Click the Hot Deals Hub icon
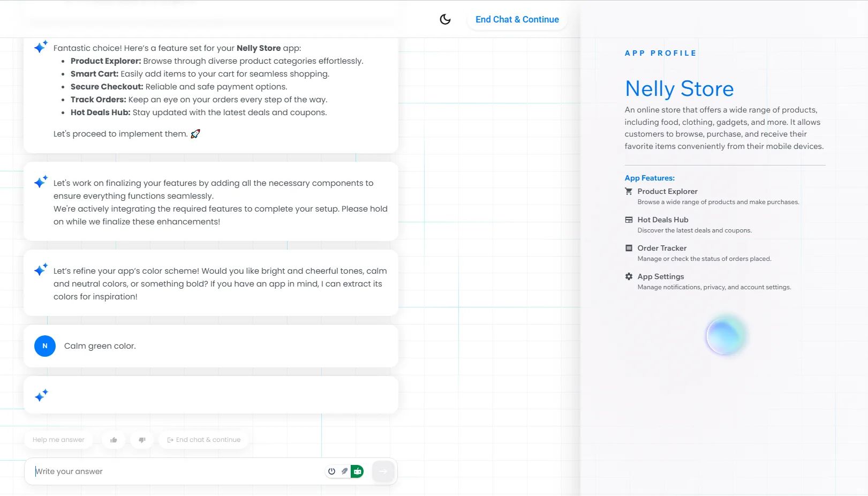The image size is (868, 496). point(629,220)
